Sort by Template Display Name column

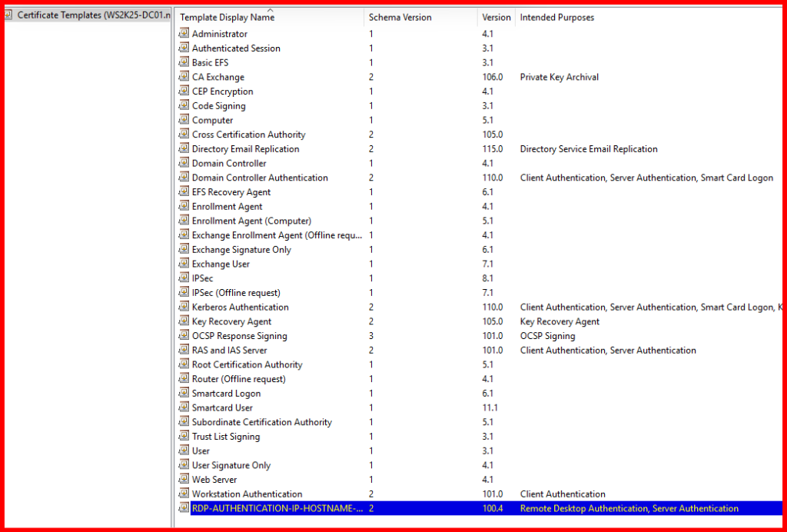coord(227,18)
